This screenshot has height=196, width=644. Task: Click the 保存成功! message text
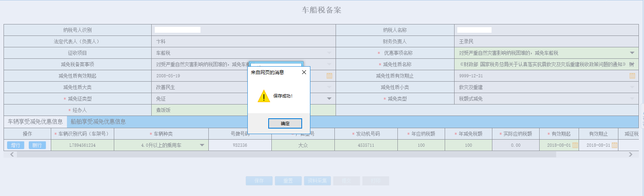click(283, 96)
